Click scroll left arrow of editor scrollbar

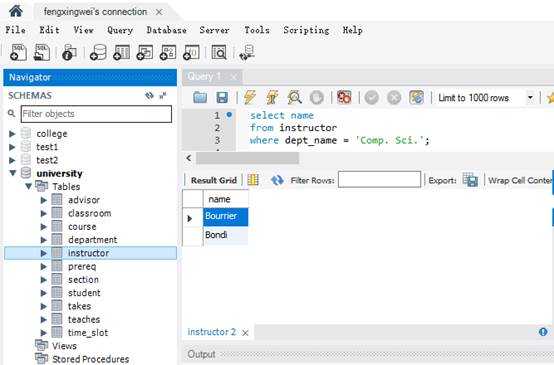(x=189, y=158)
